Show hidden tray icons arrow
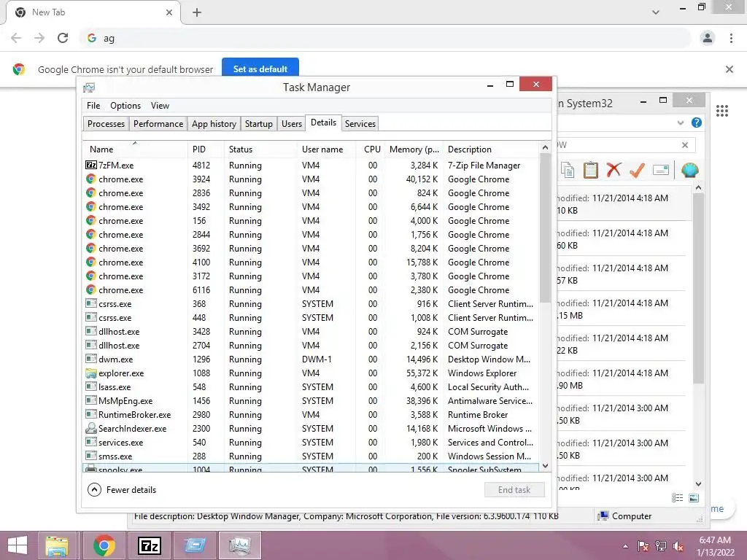 pos(625,546)
